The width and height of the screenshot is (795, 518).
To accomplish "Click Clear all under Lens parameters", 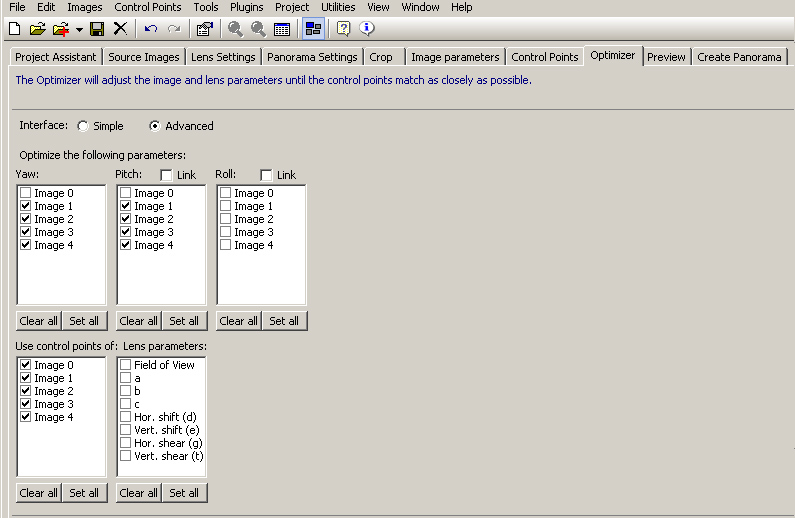I will [138, 493].
